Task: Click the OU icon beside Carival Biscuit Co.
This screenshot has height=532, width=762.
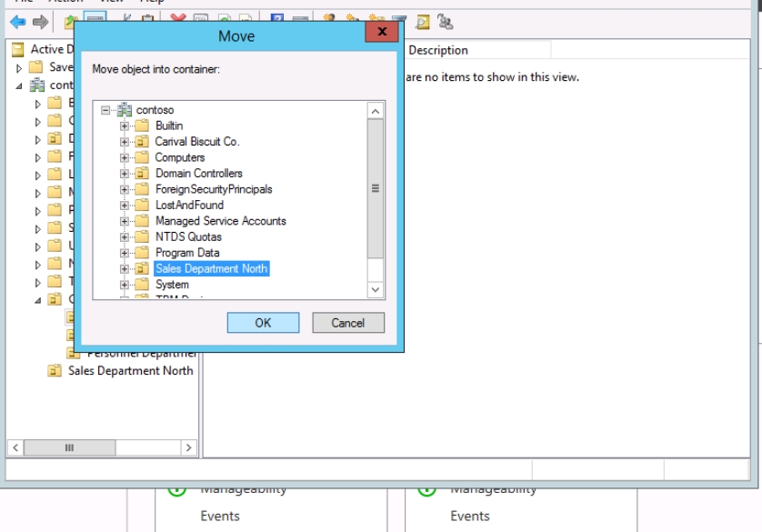Action: pos(142,142)
